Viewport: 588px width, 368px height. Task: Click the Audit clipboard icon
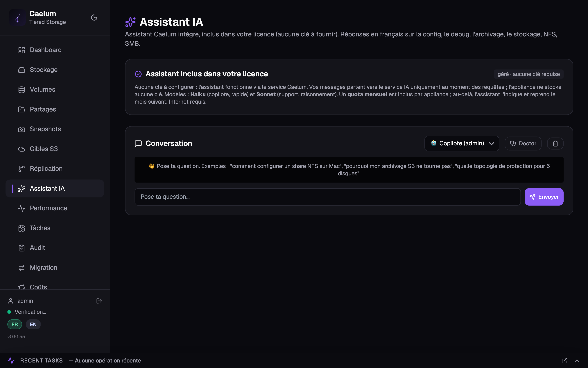[22, 248]
